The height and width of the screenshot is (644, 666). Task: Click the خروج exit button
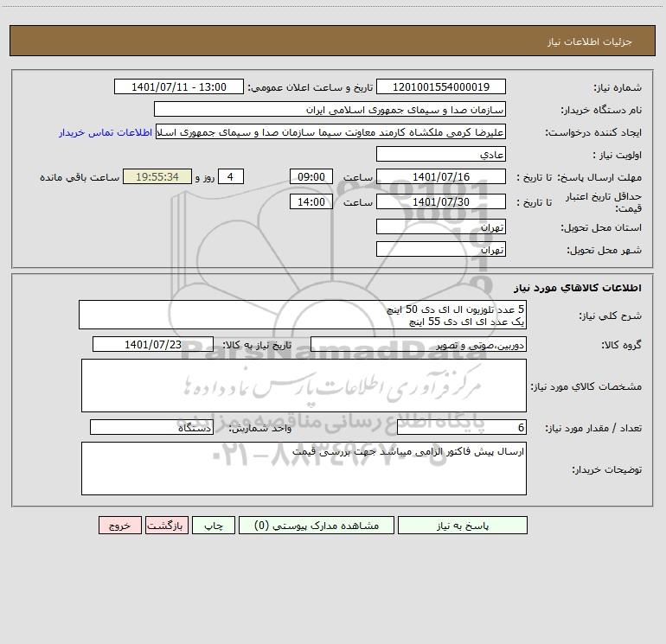119,526
